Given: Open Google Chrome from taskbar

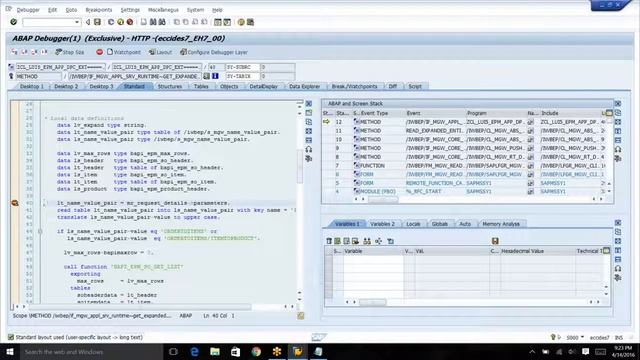Looking at the screenshot, I should (x=256, y=351).
